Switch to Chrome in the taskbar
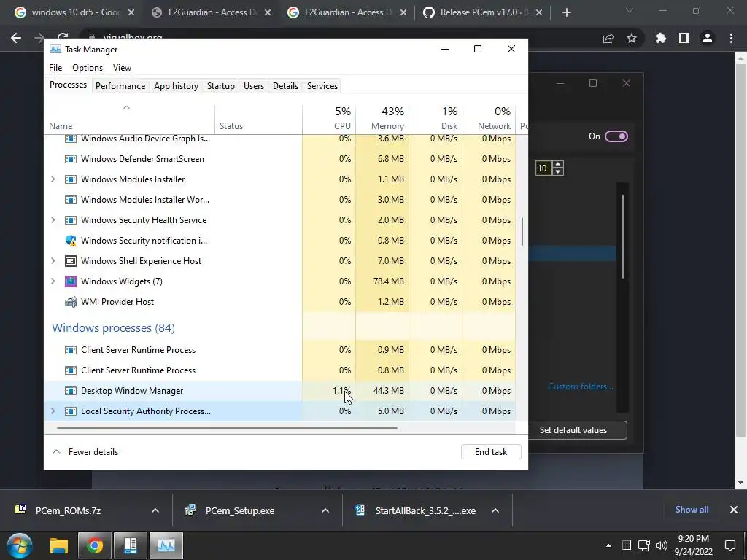The image size is (747, 560). tap(94, 545)
